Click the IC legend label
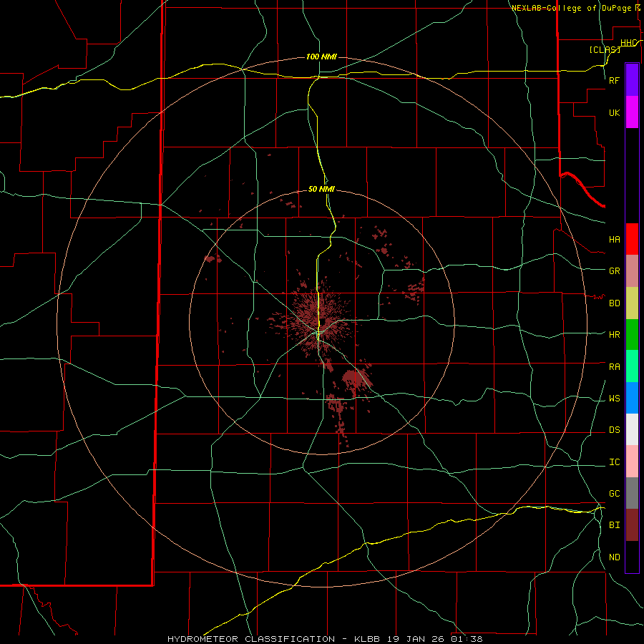The image size is (644, 644). point(614,462)
